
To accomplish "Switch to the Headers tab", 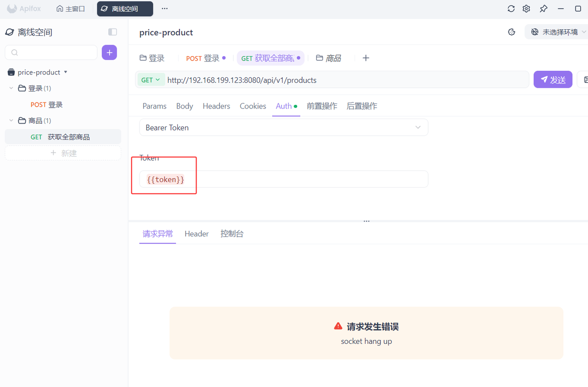I will 216,106.
